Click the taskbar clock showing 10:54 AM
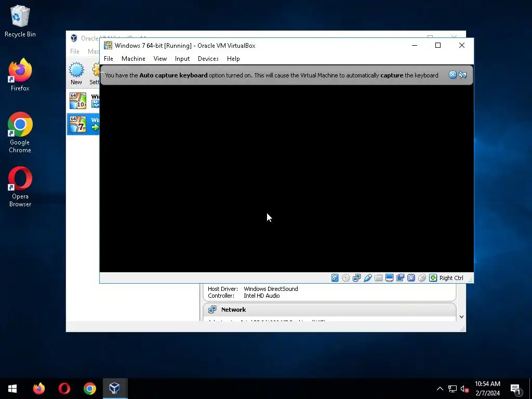The image size is (532, 399). point(487,389)
